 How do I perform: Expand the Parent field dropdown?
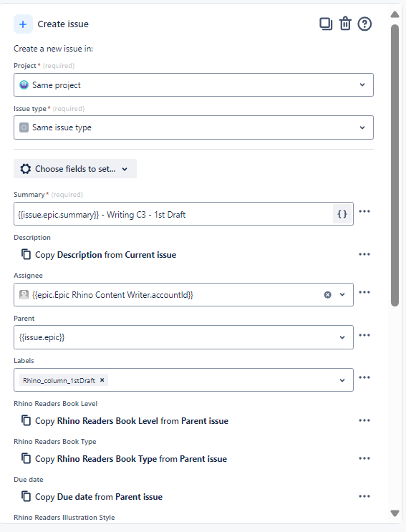[x=342, y=337]
